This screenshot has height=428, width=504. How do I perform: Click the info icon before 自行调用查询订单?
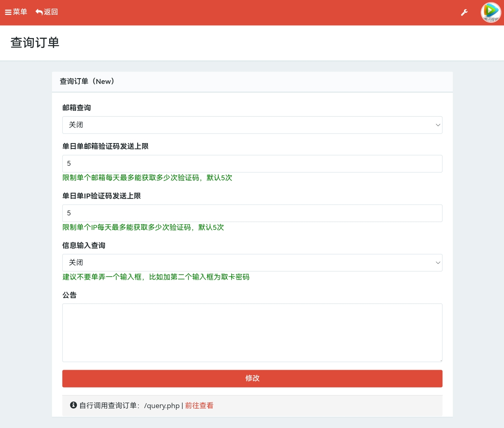74,405
